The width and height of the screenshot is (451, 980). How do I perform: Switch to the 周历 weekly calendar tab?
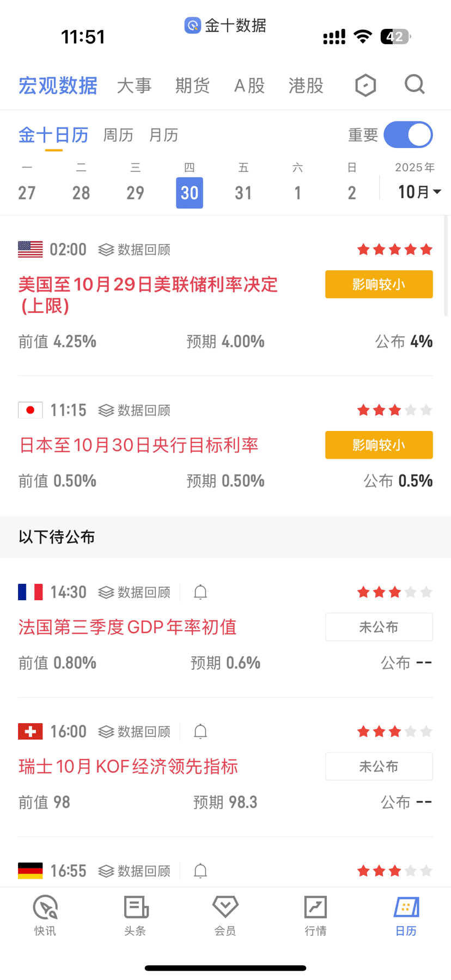(118, 135)
